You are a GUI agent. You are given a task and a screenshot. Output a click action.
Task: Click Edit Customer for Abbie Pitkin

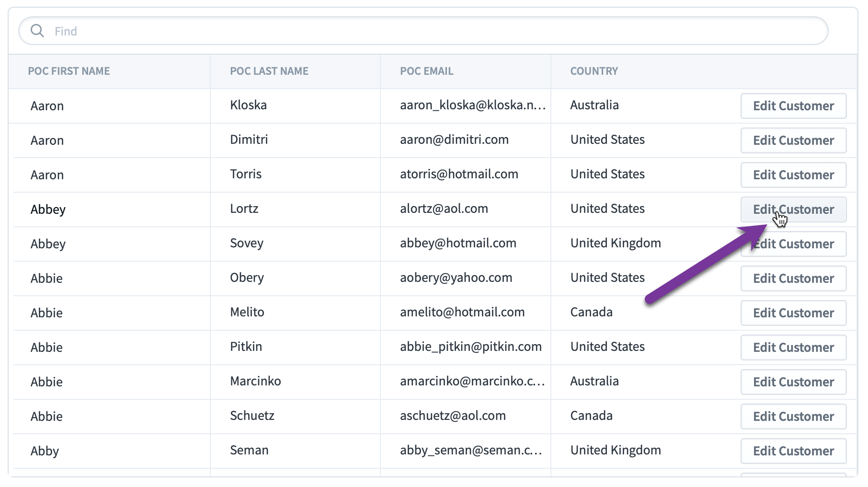(793, 347)
